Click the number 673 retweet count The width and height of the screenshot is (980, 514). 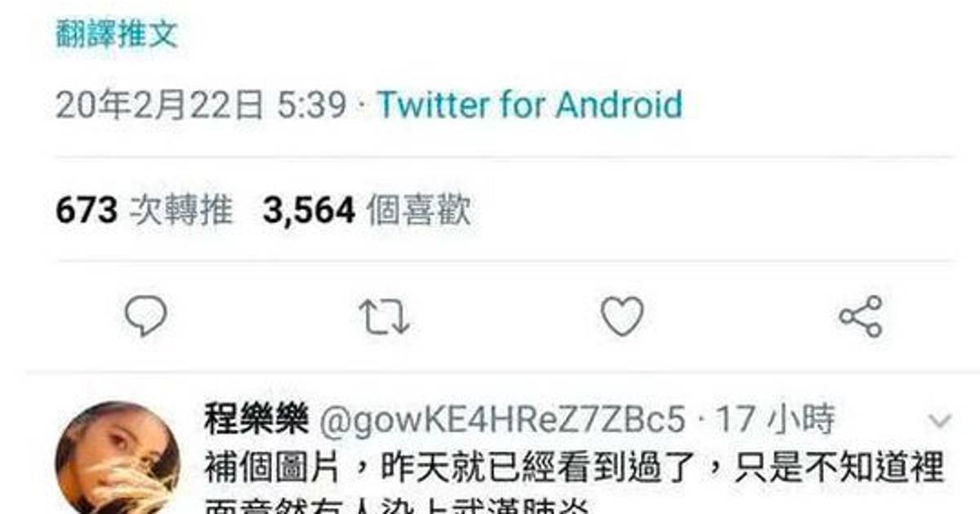(x=87, y=211)
